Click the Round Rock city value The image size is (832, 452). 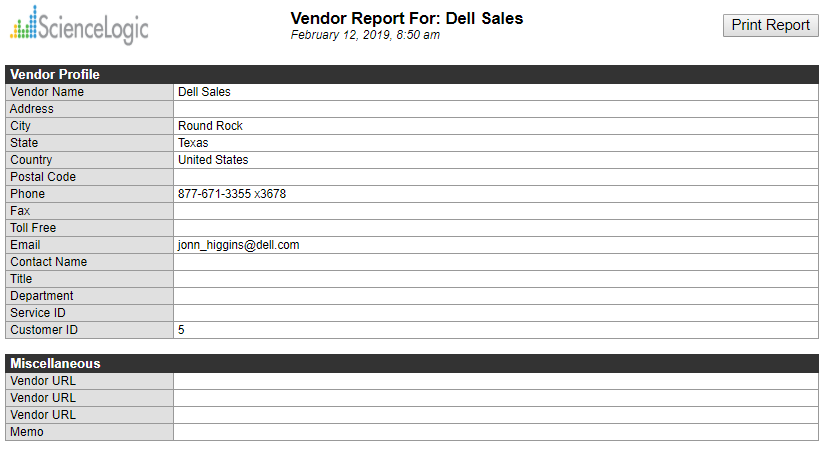pyautogui.click(x=210, y=126)
